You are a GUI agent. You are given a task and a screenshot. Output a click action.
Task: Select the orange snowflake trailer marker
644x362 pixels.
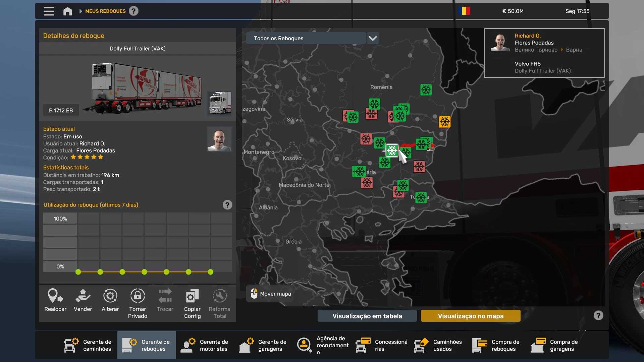point(444,122)
